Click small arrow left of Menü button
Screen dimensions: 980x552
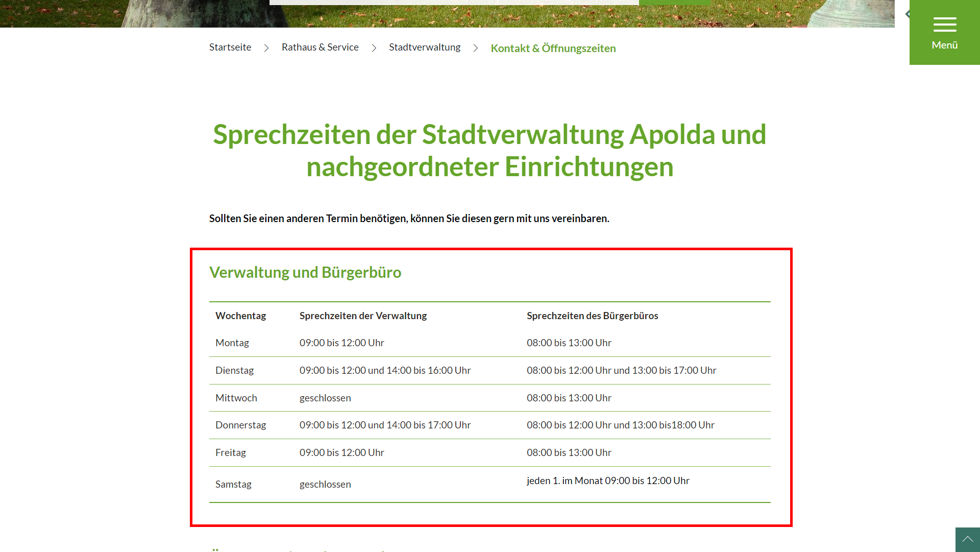click(907, 14)
